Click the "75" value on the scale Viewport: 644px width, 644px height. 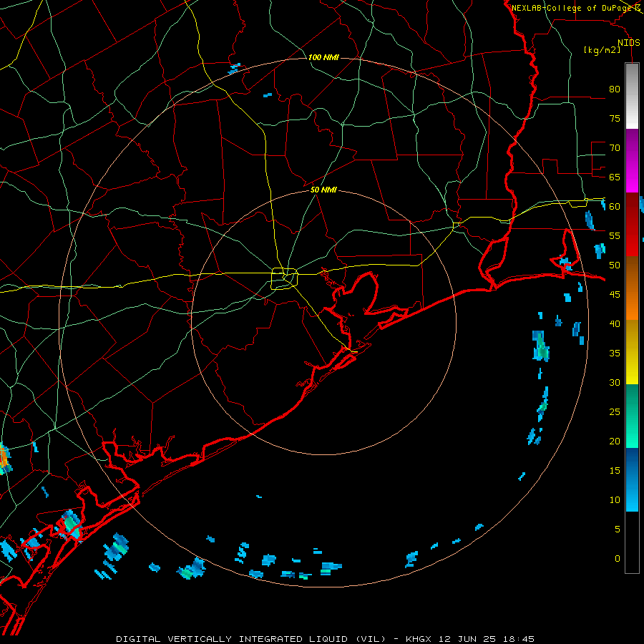pyautogui.click(x=615, y=118)
